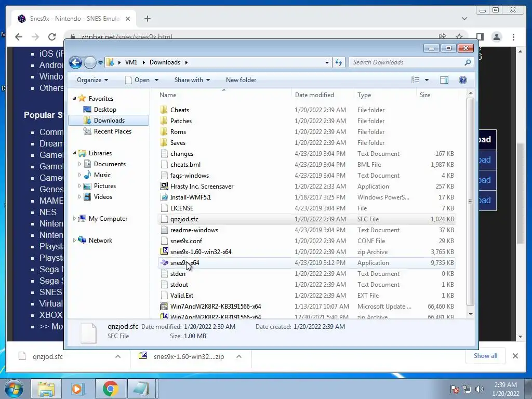Expand the Pictures library node

point(79,186)
